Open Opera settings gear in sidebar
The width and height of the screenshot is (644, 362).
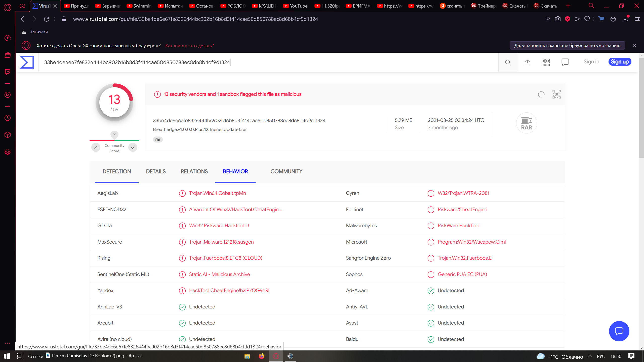8,152
